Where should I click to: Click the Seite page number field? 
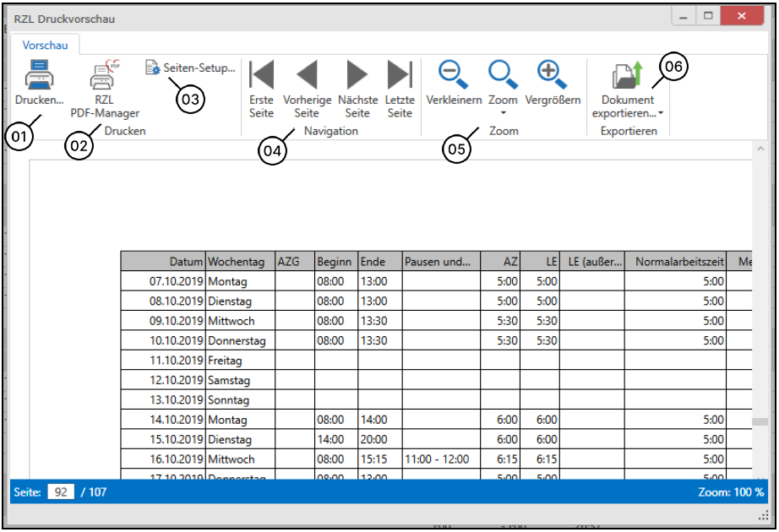pos(61,491)
